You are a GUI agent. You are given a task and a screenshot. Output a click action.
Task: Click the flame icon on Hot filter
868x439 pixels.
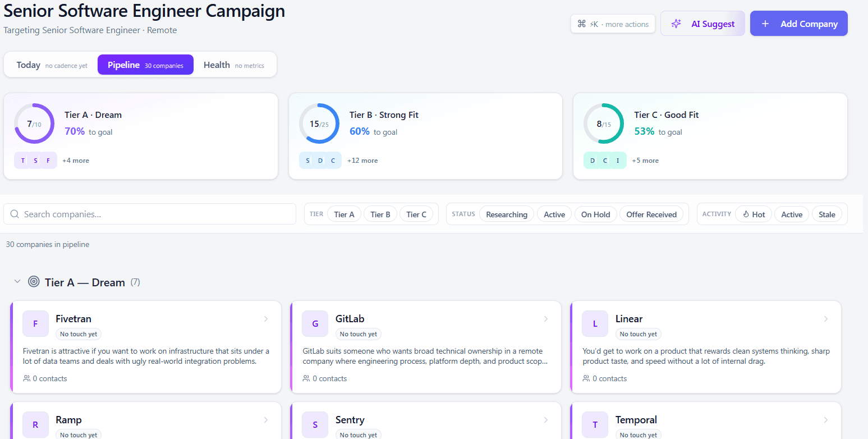pos(746,214)
